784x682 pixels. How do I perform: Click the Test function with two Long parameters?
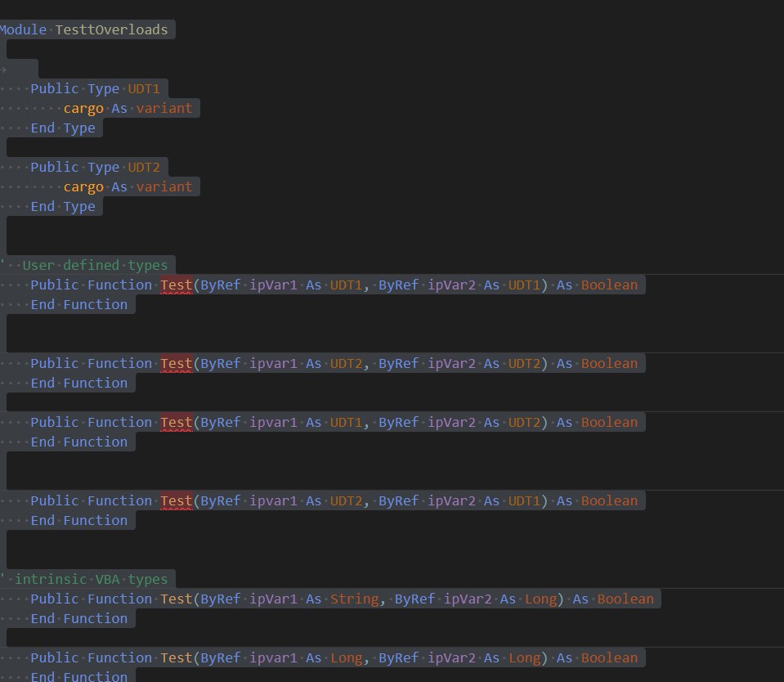pyautogui.click(x=176, y=657)
